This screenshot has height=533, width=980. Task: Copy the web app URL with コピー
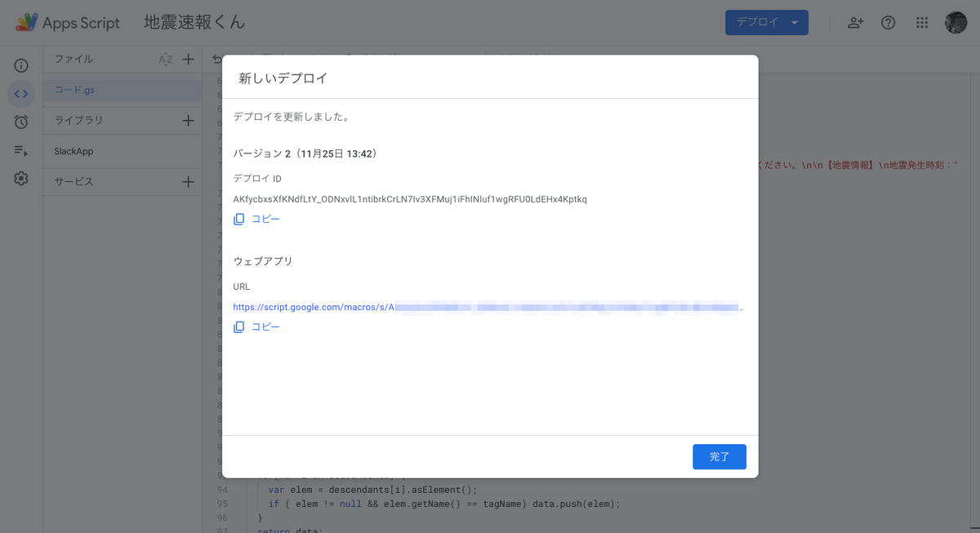click(x=256, y=326)
